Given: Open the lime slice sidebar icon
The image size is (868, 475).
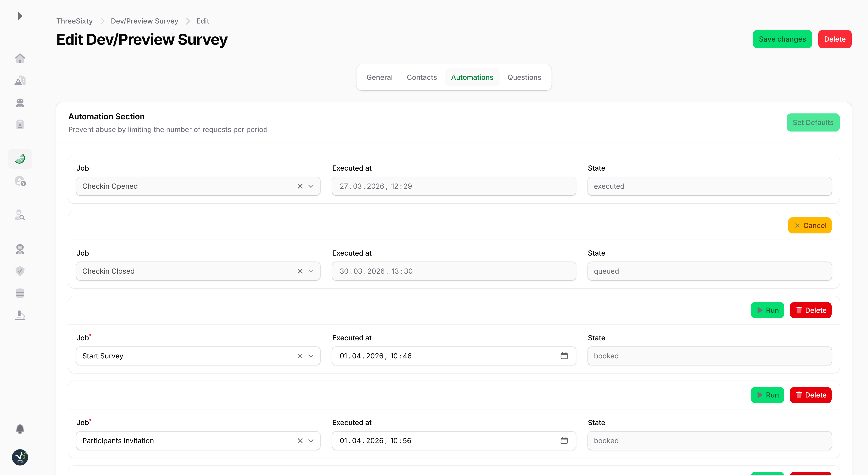Looking at the screenshot, I should (x=20, y=159).
